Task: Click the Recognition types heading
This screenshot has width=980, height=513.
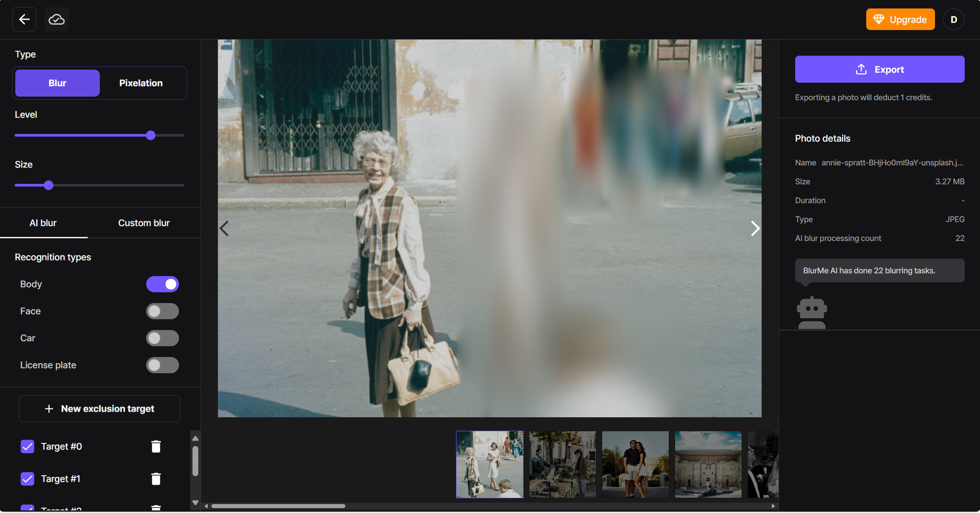Action: (53, 257)
